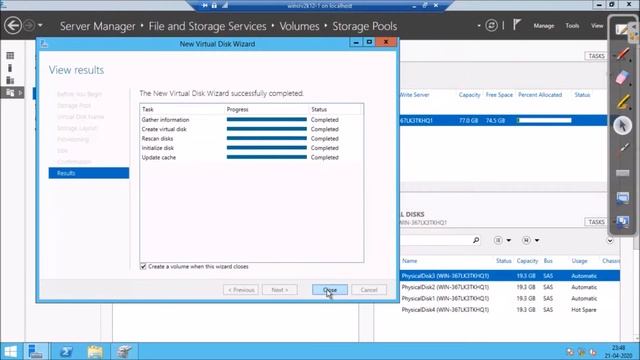Image resolution: width=640 pixels, height=360 pixels.
Task: Open File Explorer from taskbar
Action: point(95,351)
